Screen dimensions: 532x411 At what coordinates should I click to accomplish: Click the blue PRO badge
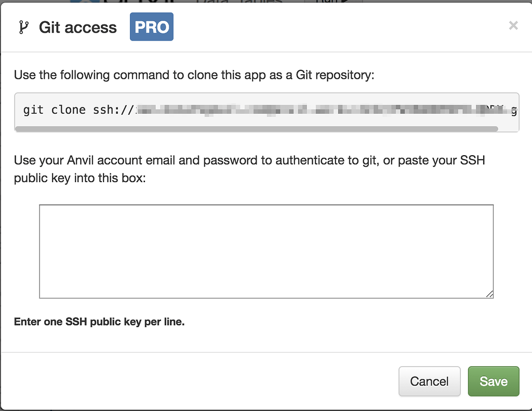[x=151, y=27]
